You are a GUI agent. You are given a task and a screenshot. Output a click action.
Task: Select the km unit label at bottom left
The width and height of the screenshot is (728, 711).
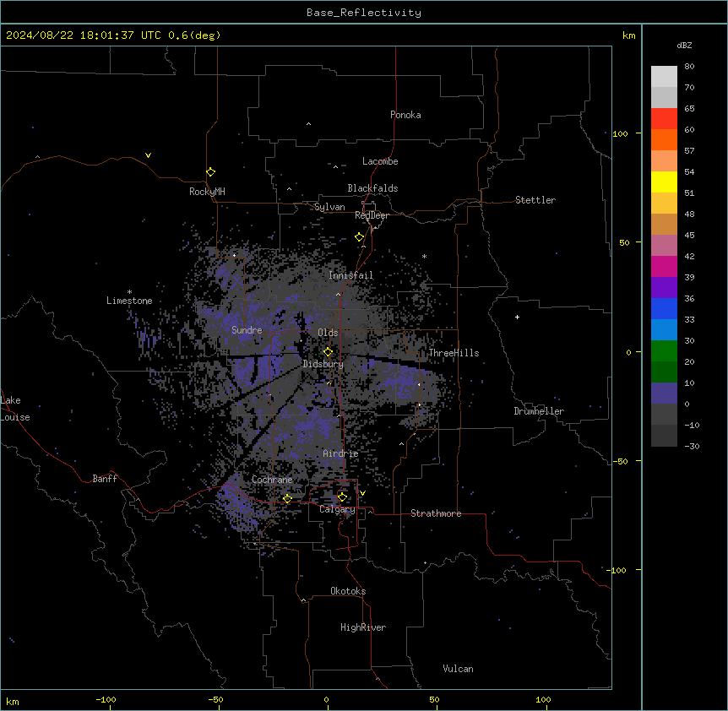[x=13, y=702]
